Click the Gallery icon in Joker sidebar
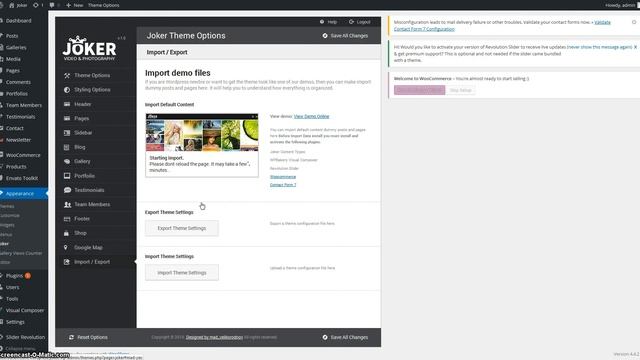The image size is (640, 360). point(67,161)
